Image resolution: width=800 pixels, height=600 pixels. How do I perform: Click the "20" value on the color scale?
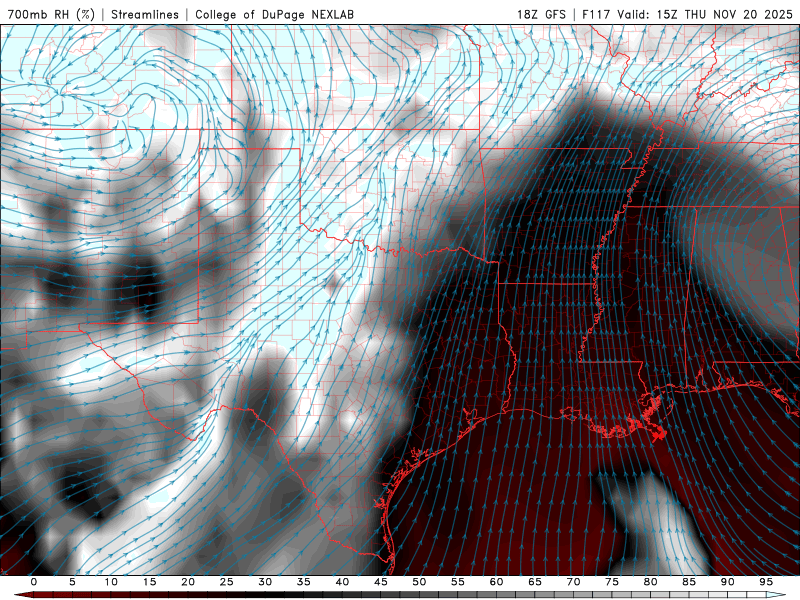tap(188, 582)
